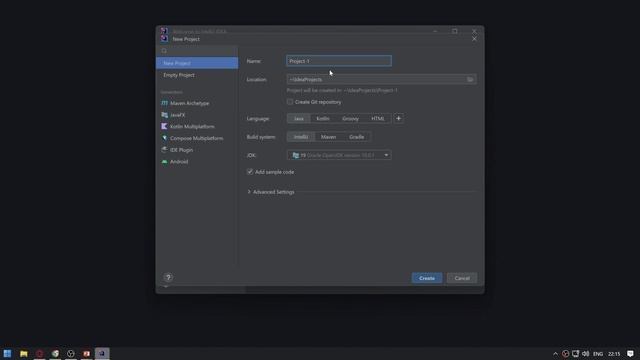Click the OBS icon in system tray
640x360 pixels.
coord(565,354)
